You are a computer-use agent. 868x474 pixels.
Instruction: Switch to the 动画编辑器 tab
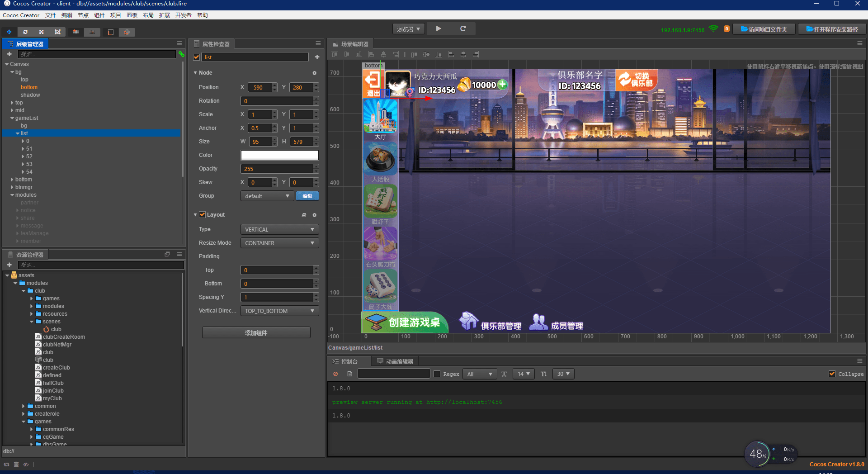tap(395, 361)
